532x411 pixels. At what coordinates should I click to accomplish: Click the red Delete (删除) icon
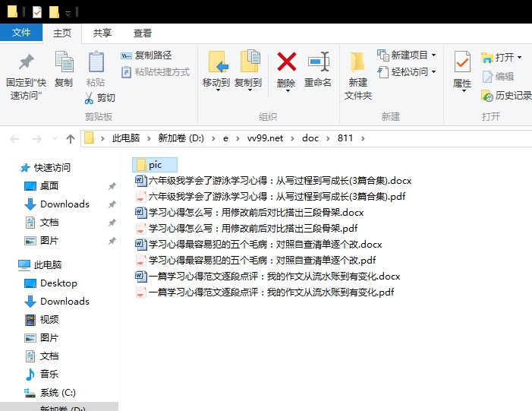286,62
